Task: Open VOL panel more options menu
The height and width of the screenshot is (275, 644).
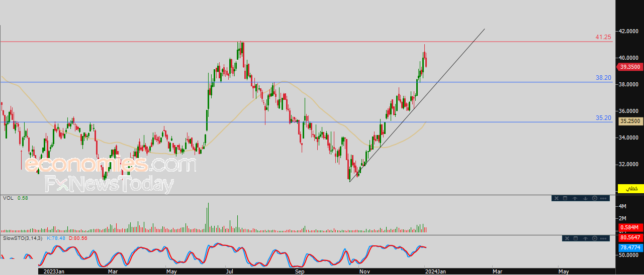Action: [604, 198]
